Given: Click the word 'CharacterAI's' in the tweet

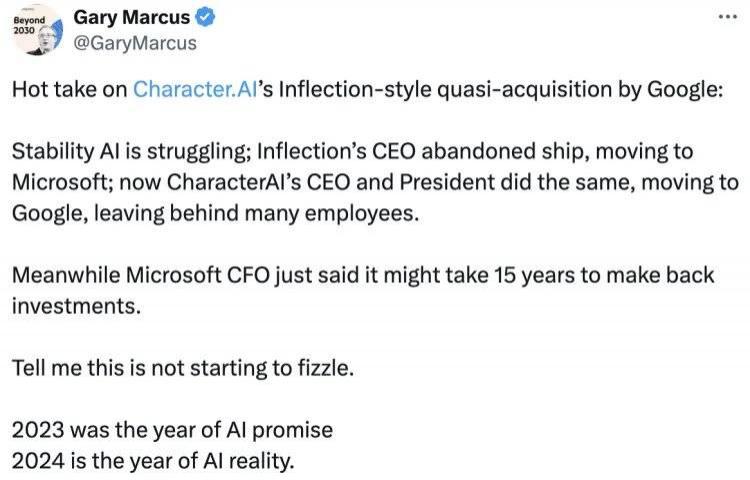Looking at the screenshot, I should [234, 182].
